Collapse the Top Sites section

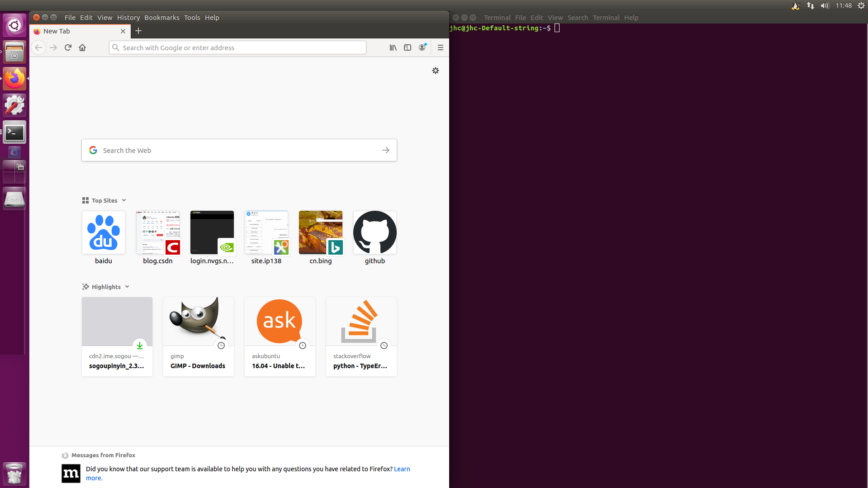(x=123, y=200)
